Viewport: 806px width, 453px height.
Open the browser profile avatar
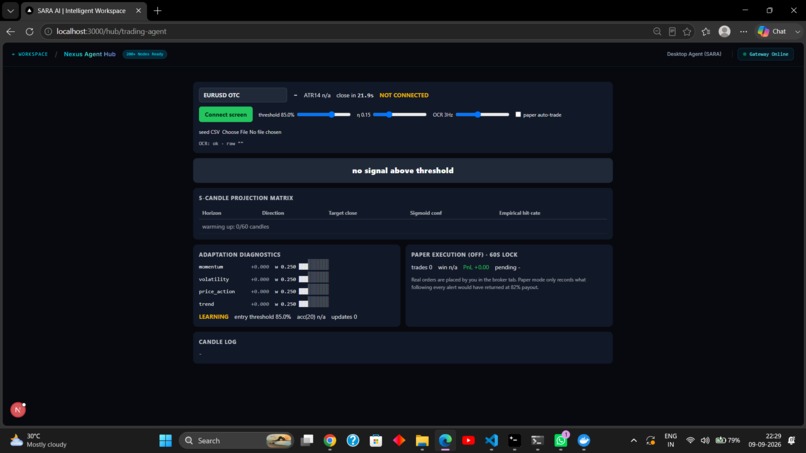tap(724, 31)
